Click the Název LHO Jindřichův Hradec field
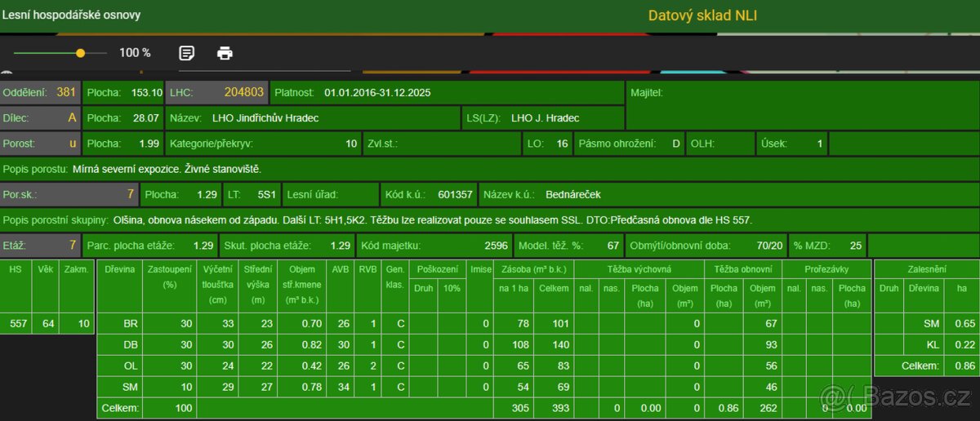The height and width of the screenshot is (421, 980). pos(314,118)
